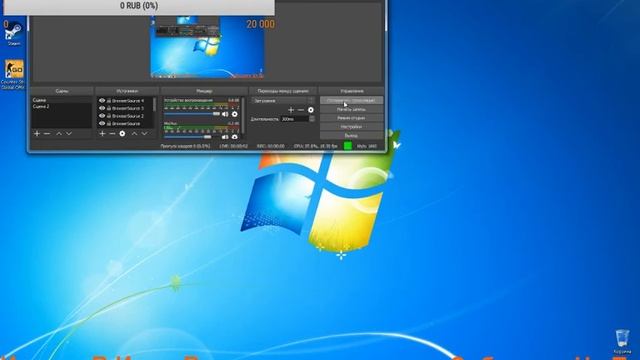Select BrowserSource 4 in sources list
The height and width of the screenshot is (360, 640).
128,100
